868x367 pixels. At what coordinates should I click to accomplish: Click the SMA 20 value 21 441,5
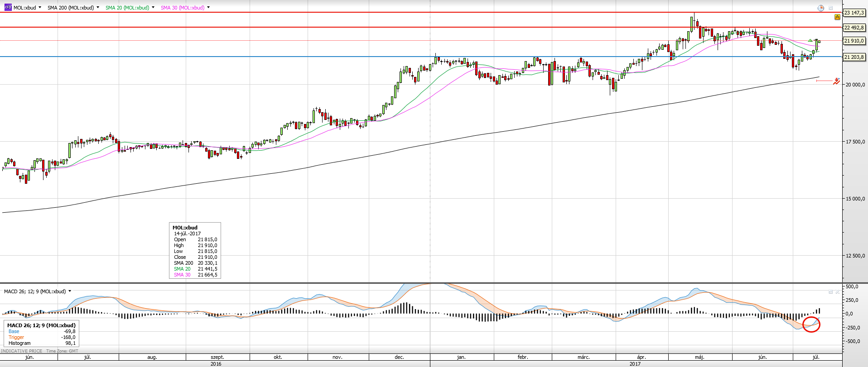(x=207, y=269)
